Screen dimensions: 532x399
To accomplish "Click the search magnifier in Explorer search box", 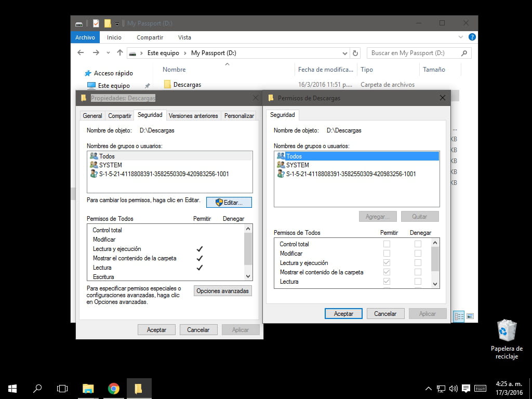I will 464,53.
